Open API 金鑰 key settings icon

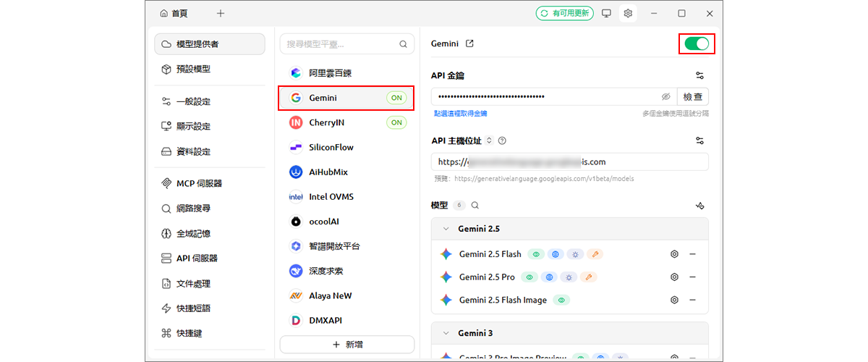coord(699,75)
